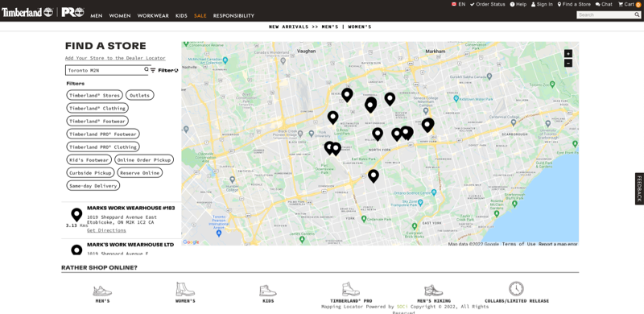Click the map zoom in plus button
Image resolution: width=644 pixels, height=314 pixels.
tap(568, 53)
